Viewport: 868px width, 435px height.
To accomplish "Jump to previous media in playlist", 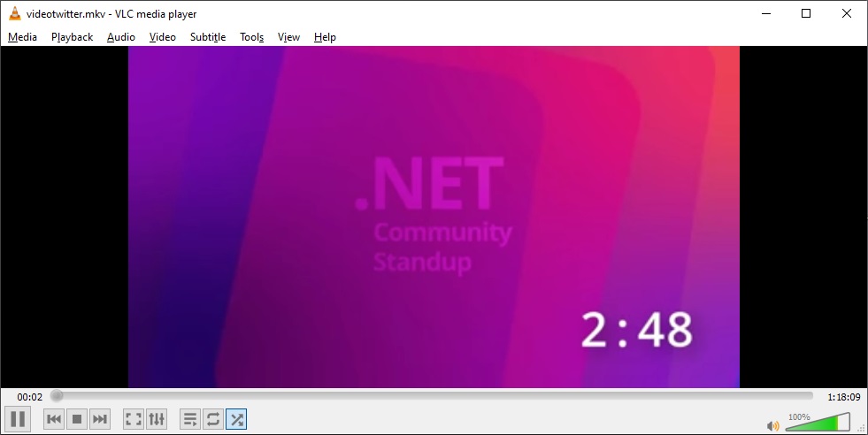I will [x=54, y=419].
